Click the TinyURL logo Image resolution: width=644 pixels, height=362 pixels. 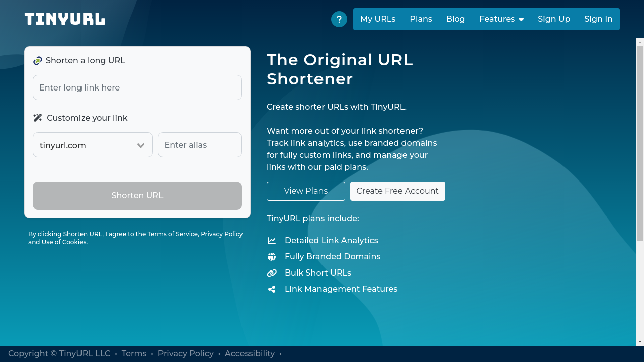(64, 19)
